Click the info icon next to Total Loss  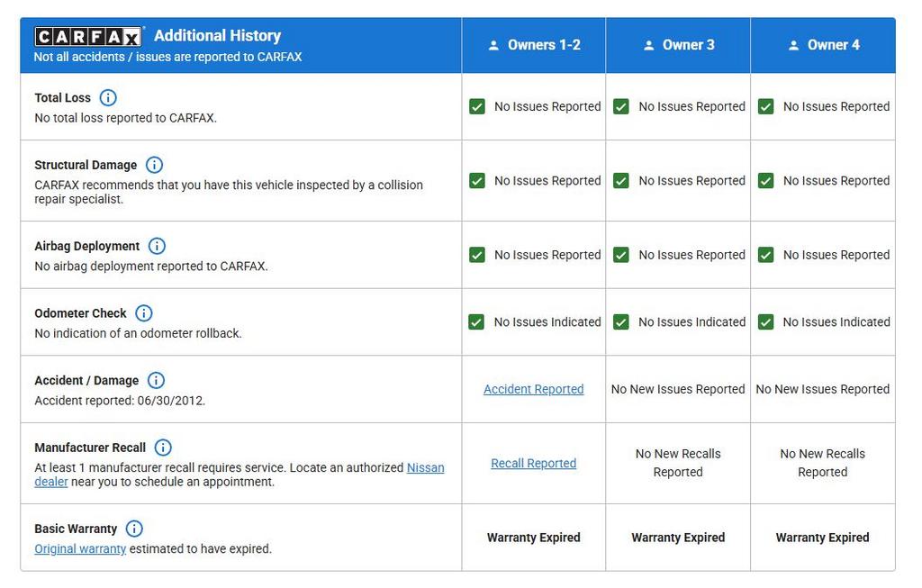(x=108, y=97)
